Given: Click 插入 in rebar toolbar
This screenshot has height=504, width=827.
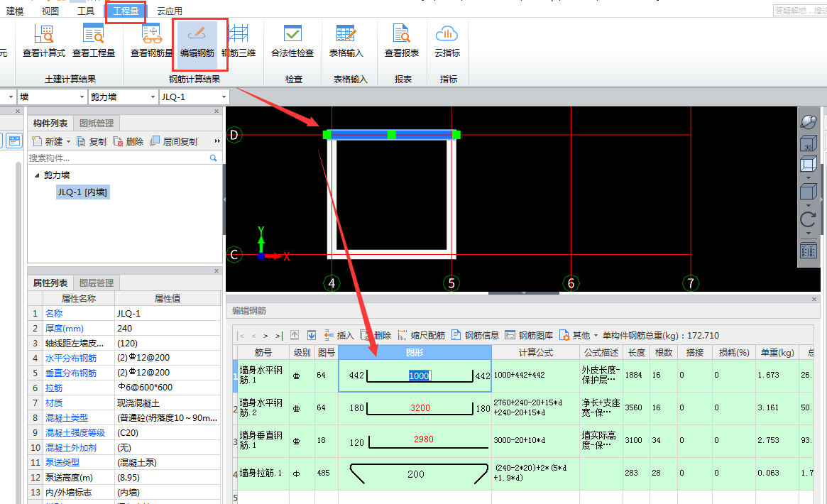Looking at the screenshot, I should (339, 335).
